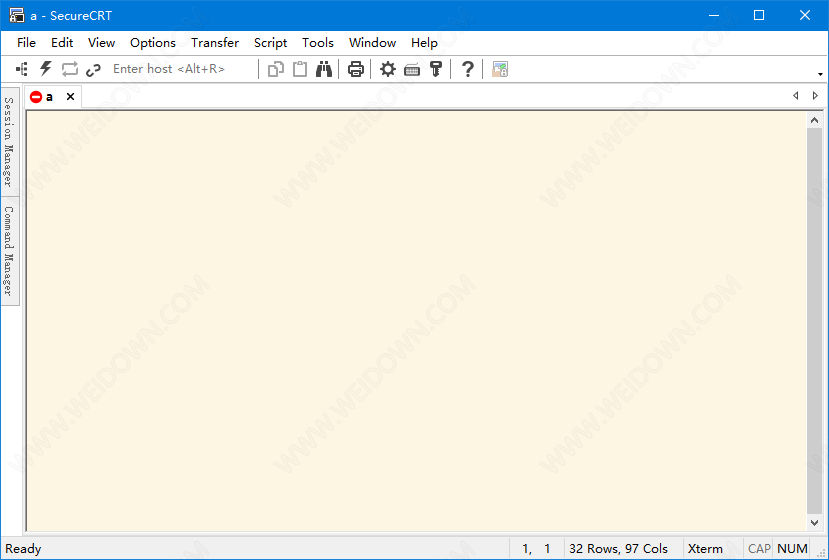Click the Enter host input field
Image resolution: width=829 pixels, height=560 pixels.
point(182,69)
